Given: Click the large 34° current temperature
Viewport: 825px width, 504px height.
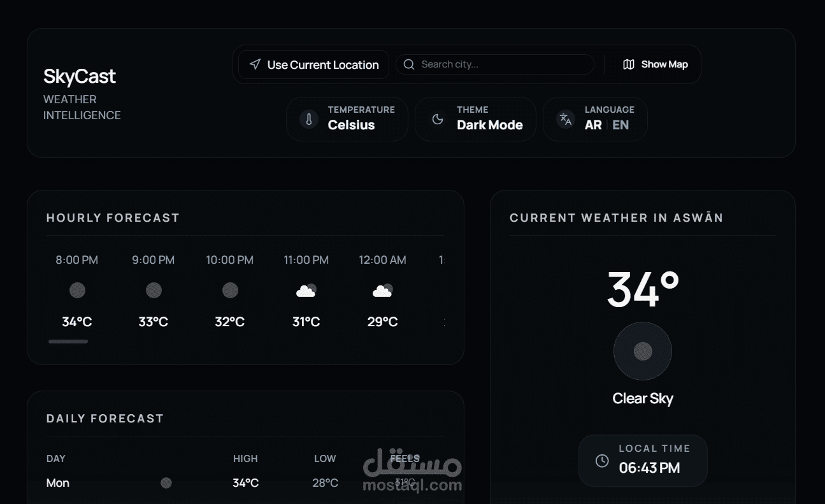Looking at the screenshot, I should [x=643, y=290].
